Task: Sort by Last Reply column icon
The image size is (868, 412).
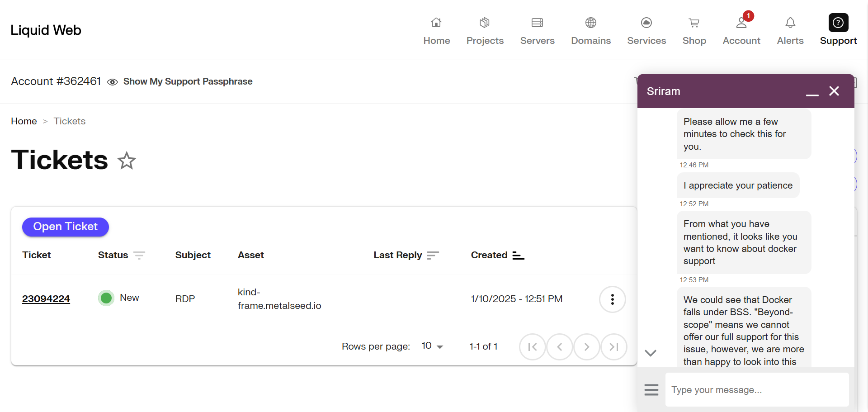Action: 433,256
